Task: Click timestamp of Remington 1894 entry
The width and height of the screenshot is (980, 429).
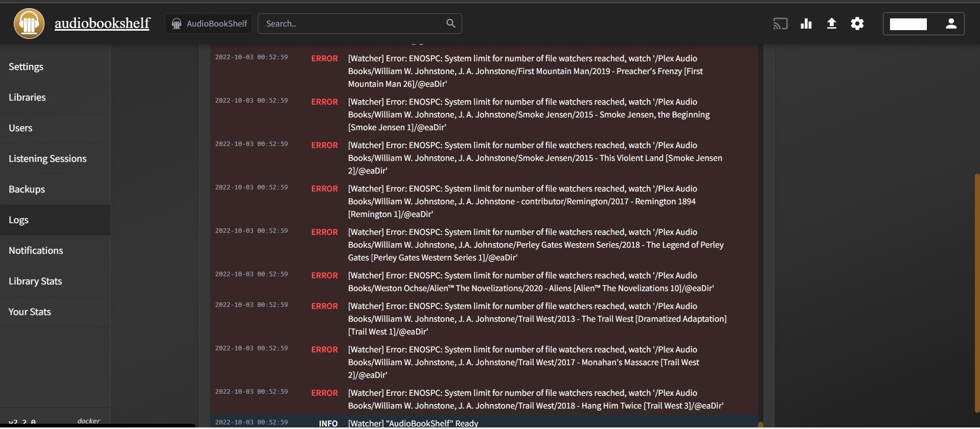Action: (252, 187)
